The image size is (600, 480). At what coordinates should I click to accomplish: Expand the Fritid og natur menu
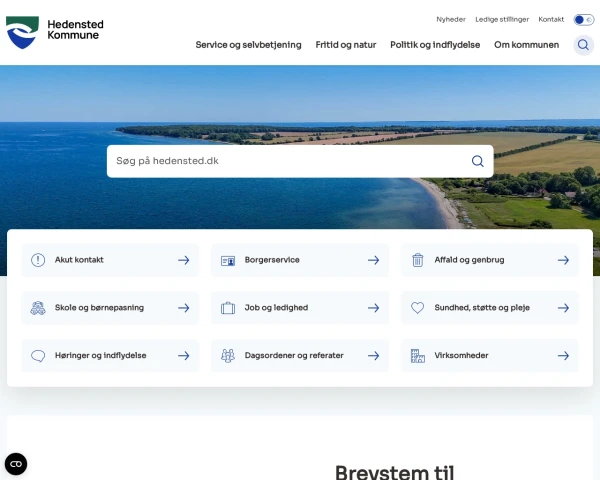point(346,45)
